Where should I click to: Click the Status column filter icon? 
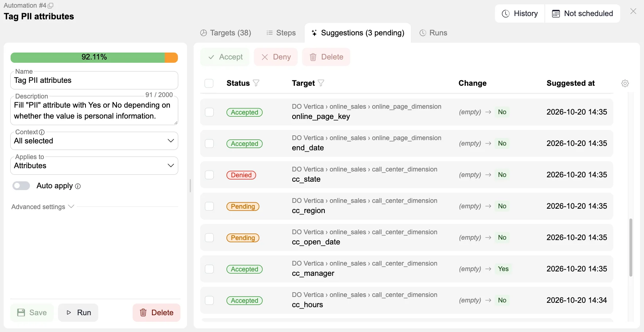(x=256, y=83)
